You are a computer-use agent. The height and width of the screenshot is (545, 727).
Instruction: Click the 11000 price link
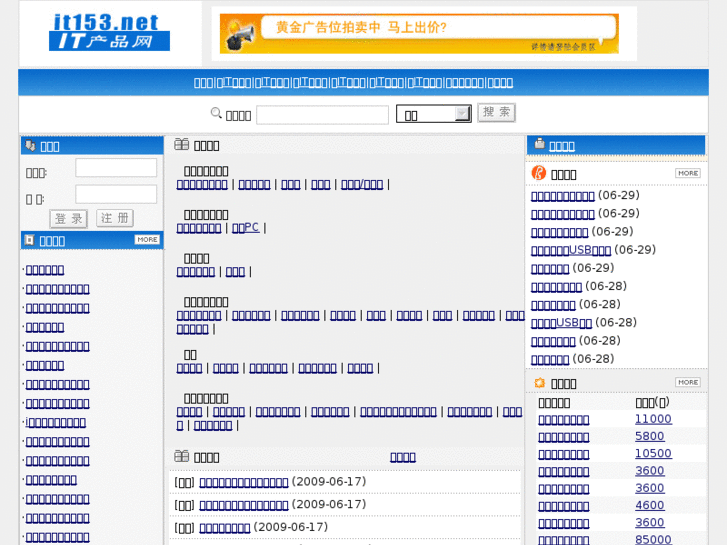point(653,419)
